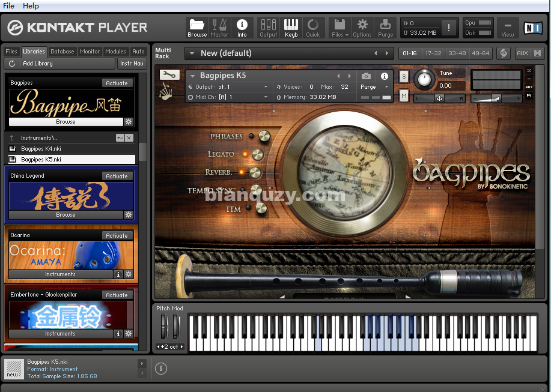
Task: Shift keyboard octave up arrow
Action: pos(181,347)
